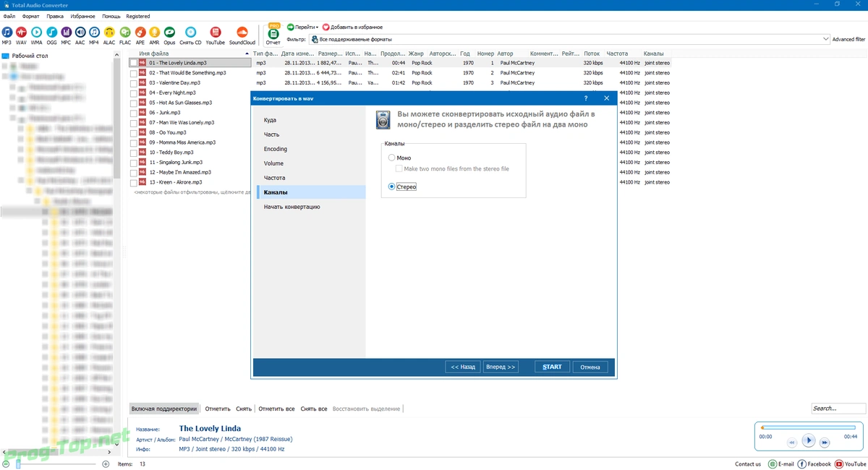
Task: Open the Избранное menu
Action: point(82,16)
